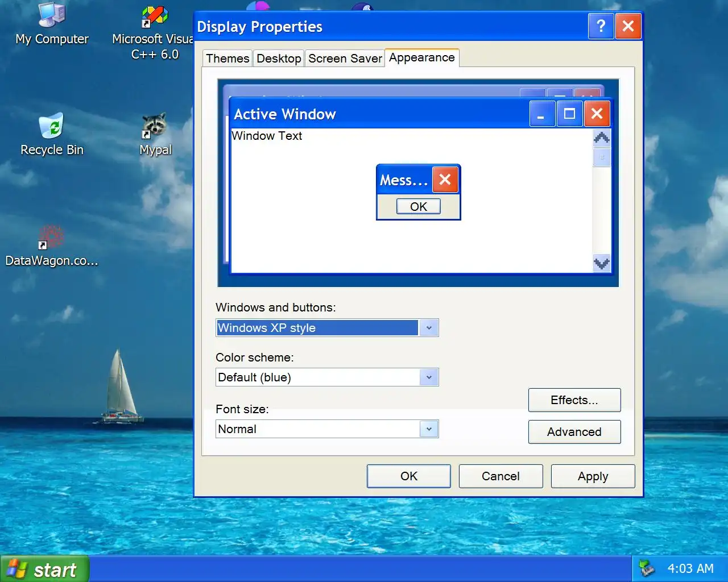The width and height of the screenshot is (728, 582).
Task: Expand the Windows and buttons dropdown arrow
Action: (x=429, y=328)
